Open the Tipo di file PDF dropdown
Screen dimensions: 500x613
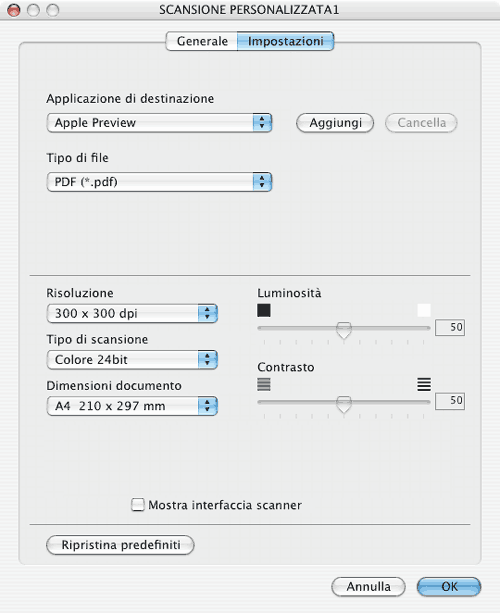point(159,182)
